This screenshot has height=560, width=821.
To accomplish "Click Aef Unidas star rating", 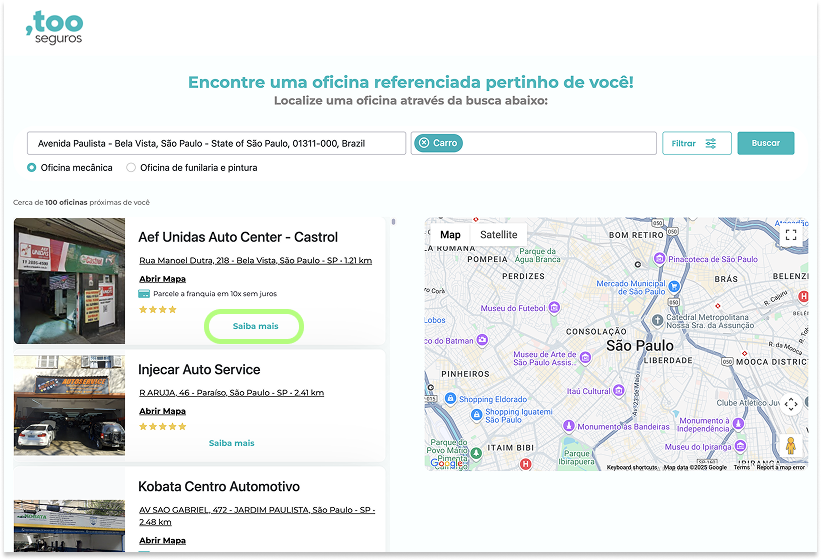I will [x=158, y=309].
